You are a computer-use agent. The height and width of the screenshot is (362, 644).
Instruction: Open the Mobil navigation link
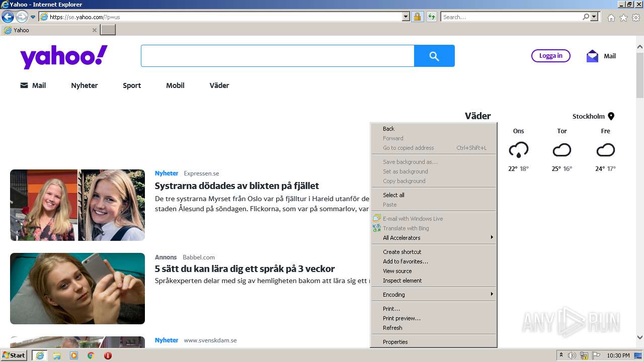175,85
